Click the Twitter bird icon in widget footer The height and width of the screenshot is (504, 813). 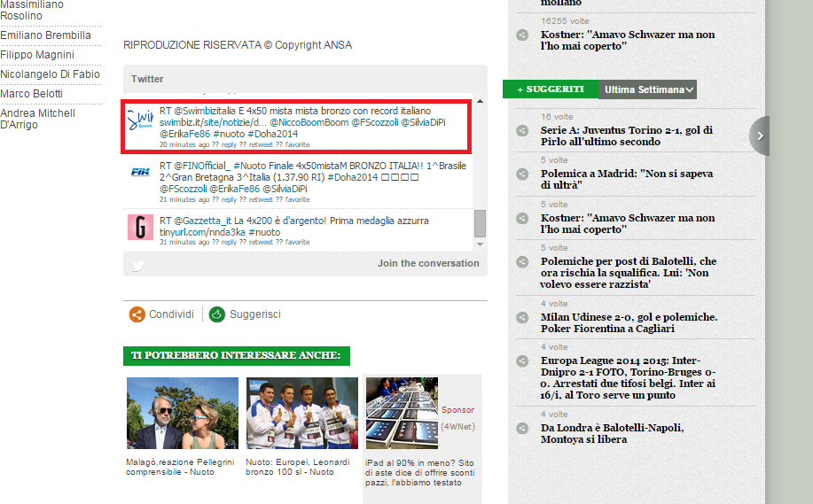pyautogui.click(x=138, y=265)
